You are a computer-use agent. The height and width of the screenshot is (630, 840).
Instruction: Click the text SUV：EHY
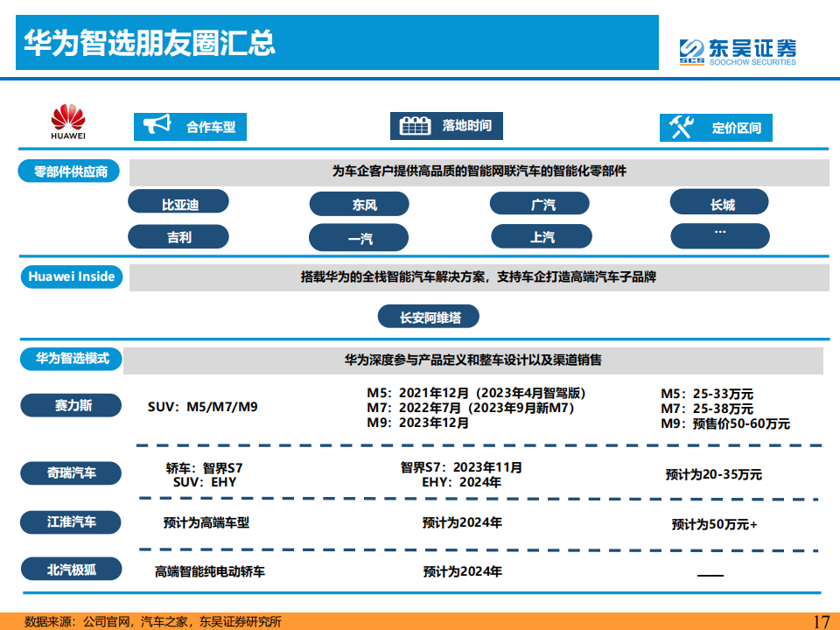pos(205,482)
